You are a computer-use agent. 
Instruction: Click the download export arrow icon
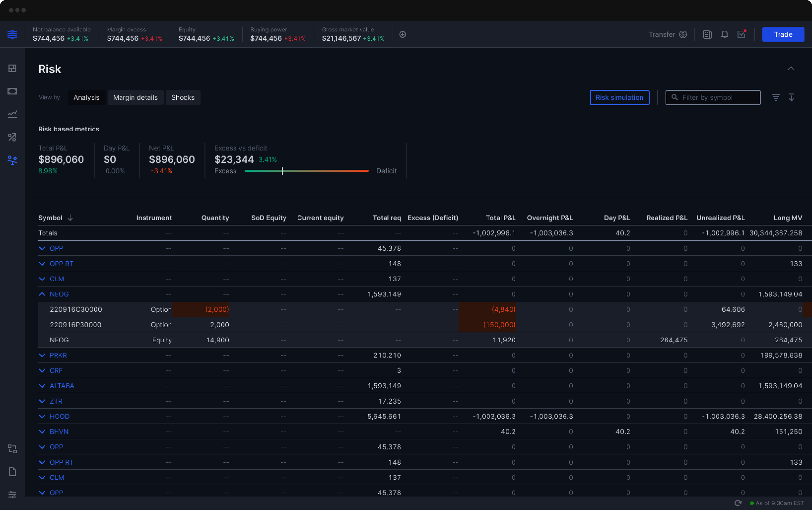click(792, 97)
